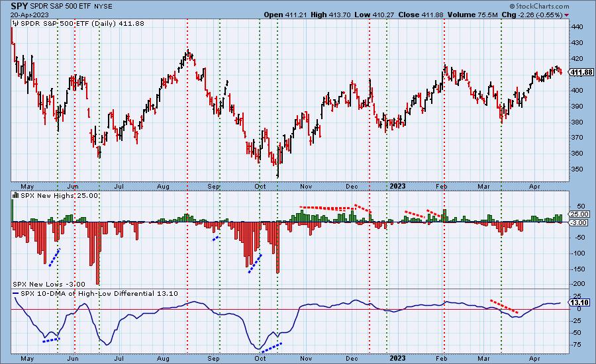Click the 'SPX New Lows -3.00' legend
The height and width of the screenshot is (364, 596).
(49, 284)
